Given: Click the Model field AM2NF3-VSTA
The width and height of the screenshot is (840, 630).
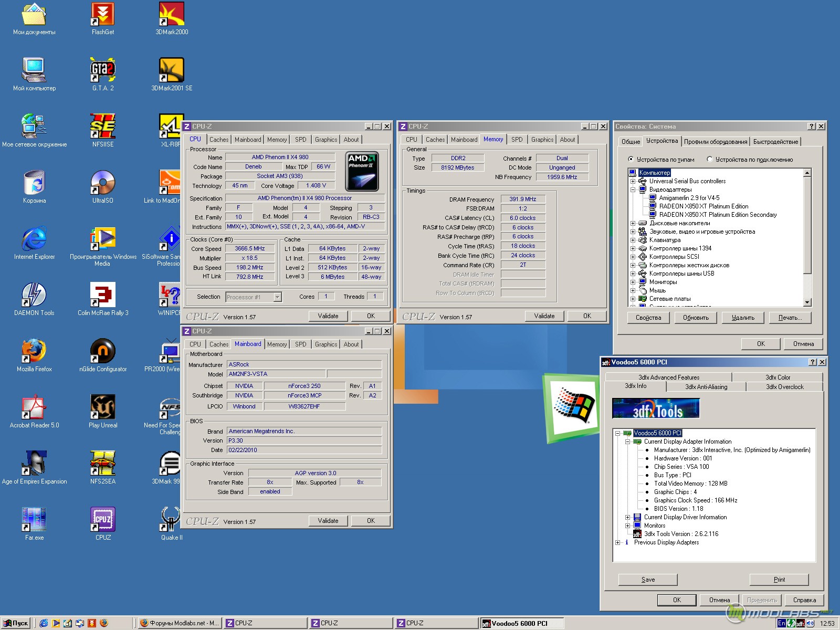Looking at the screenshot, I should 276,374.
